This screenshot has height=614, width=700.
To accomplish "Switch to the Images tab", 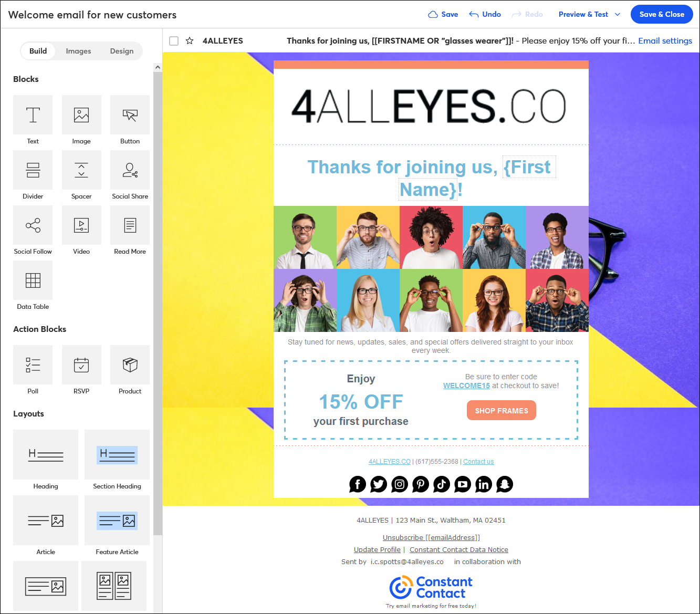I will click(x=78, y=51).
